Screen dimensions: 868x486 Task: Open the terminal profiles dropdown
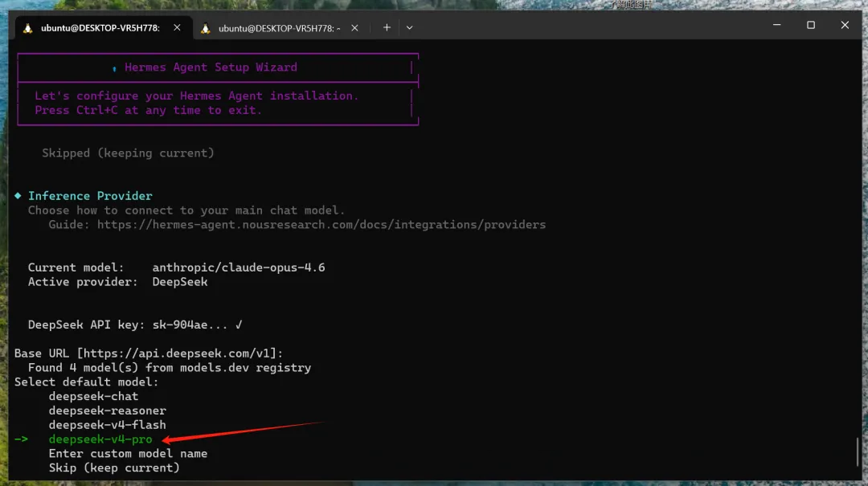click(410, 27)
